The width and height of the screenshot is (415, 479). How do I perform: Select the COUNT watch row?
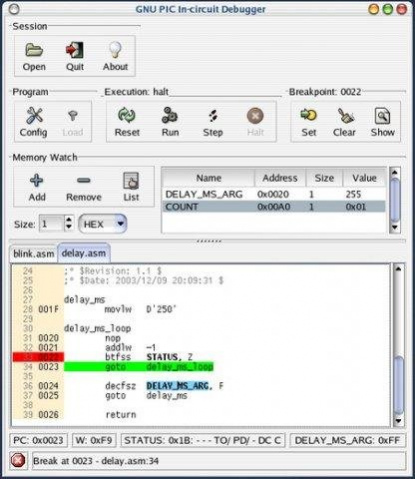point(274,207)
